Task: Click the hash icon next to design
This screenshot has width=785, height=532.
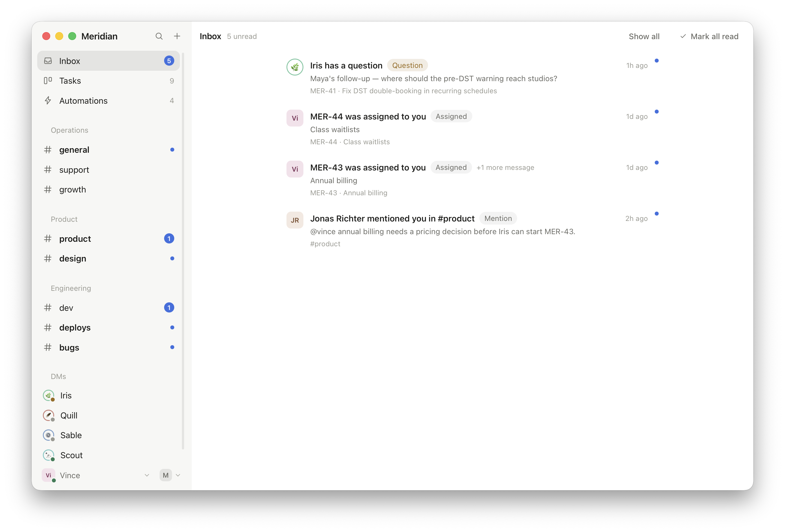Action: [48, 259]
